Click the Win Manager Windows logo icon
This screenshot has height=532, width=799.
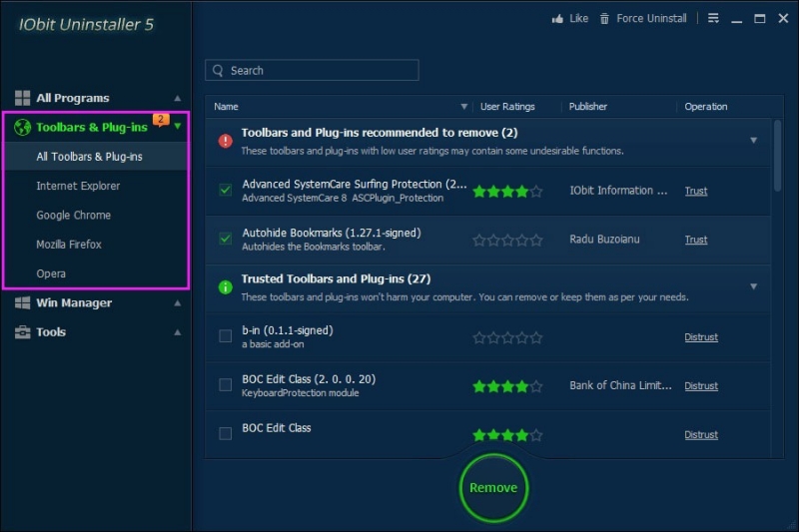tap(22, 302)
